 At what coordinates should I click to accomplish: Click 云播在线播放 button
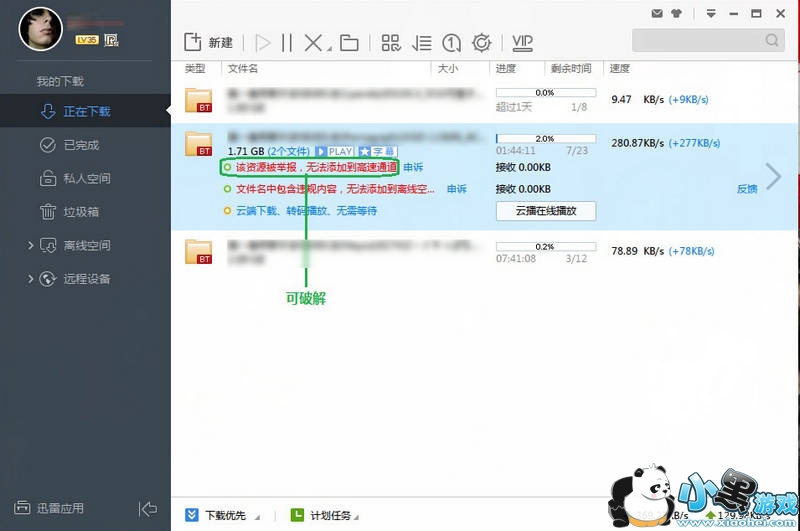click(546, 211)
